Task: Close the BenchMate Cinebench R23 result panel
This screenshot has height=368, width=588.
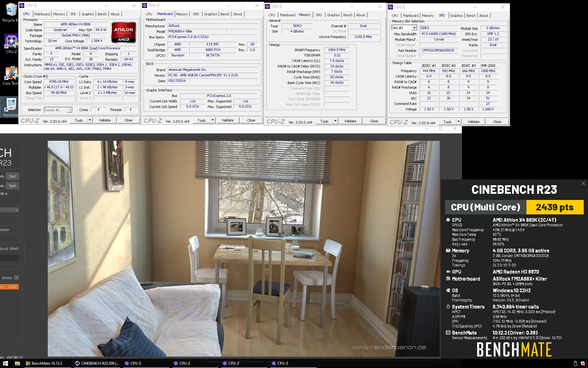Action: 583,184
